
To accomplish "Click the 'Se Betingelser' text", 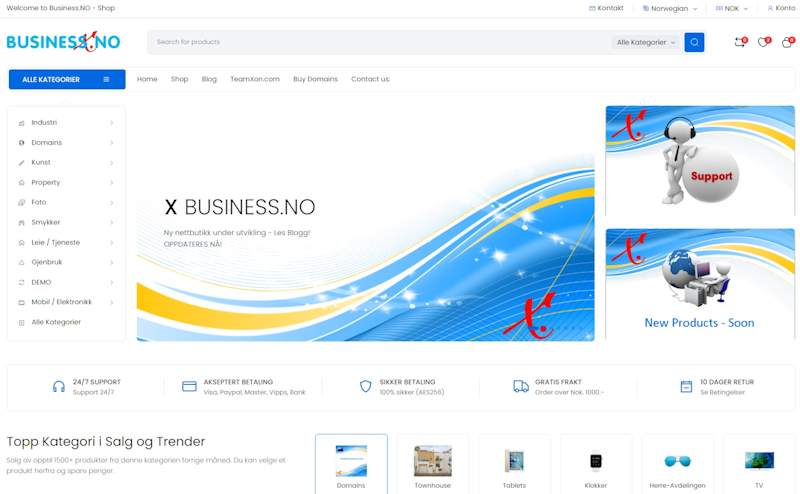I will click(x=722, y=392).
